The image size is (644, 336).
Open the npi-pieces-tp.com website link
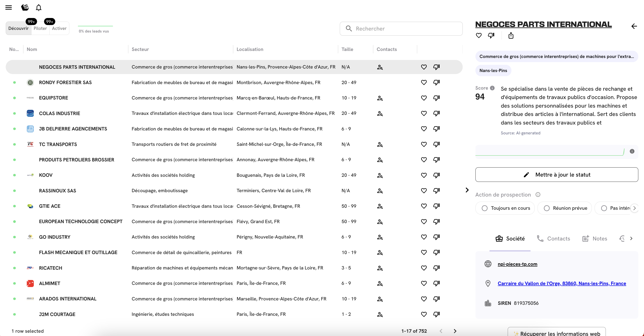[x=517, y=264]
